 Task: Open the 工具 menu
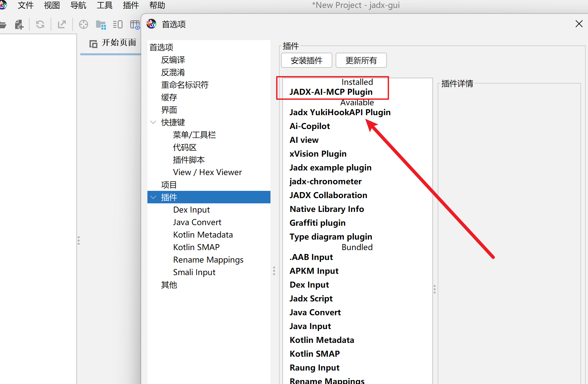click(104, 5)
